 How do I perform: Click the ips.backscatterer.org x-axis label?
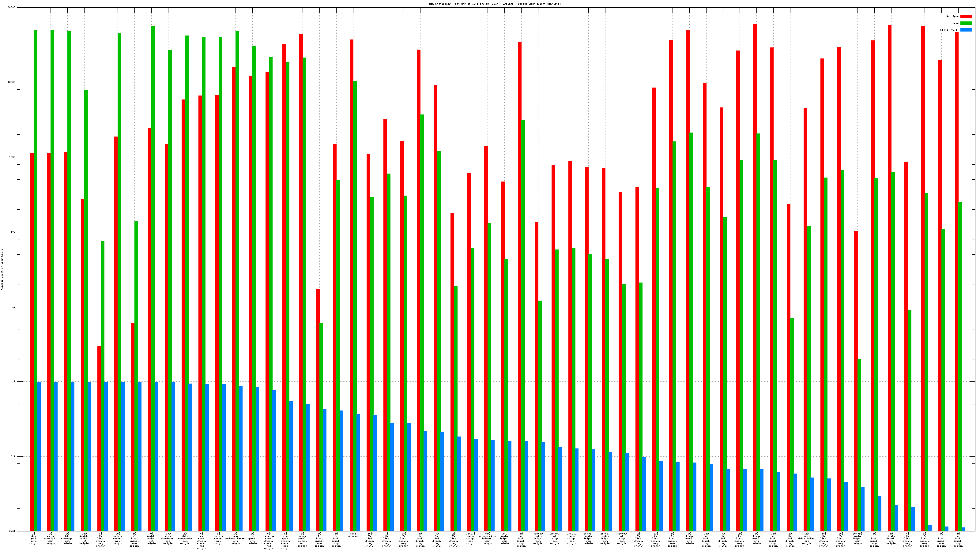pos(235,538)
